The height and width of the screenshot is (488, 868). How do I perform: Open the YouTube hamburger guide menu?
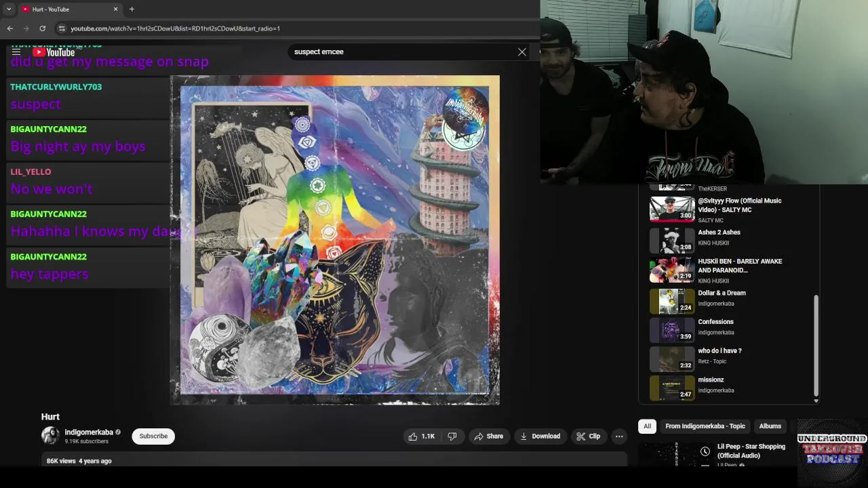click(x=16, y=52)
